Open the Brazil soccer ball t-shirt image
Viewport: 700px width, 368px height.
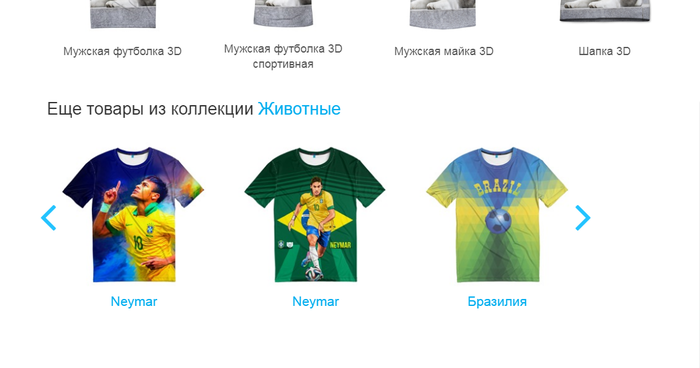497,214
